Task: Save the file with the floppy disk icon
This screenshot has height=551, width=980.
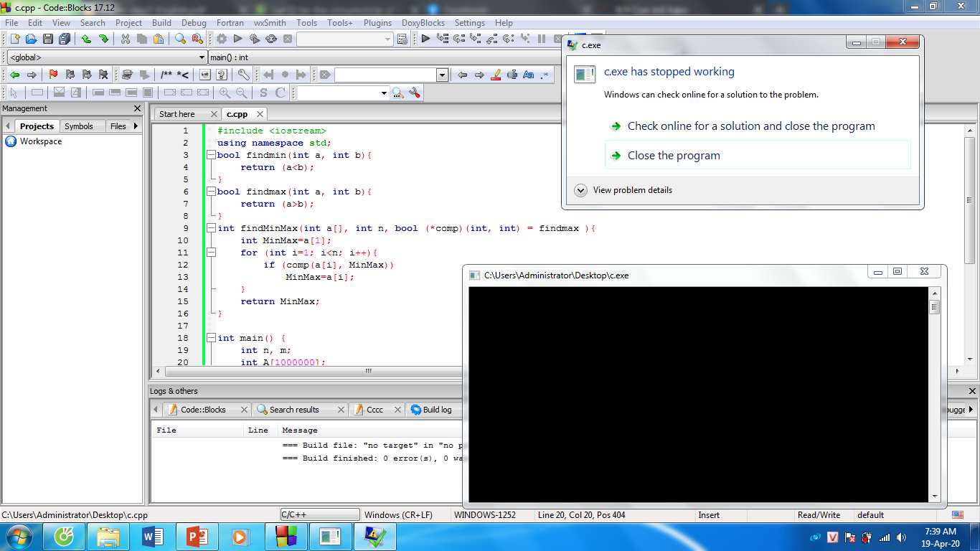Action: point(48,39)
